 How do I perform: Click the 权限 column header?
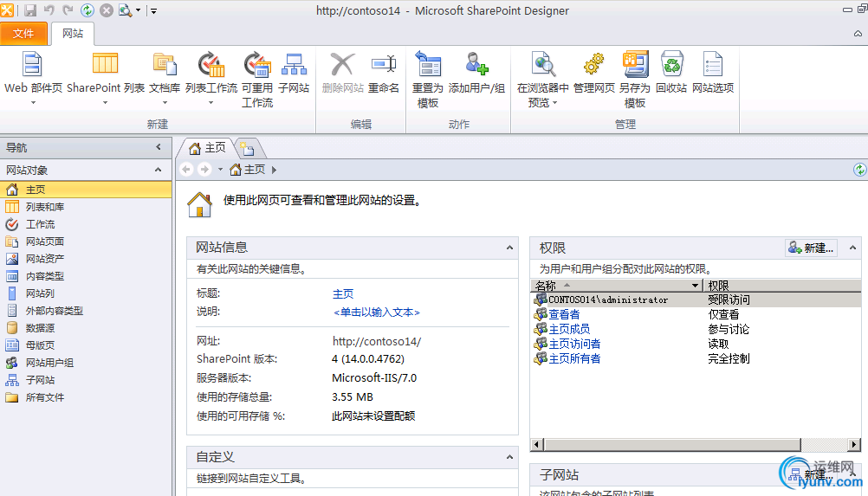point(782,286)
